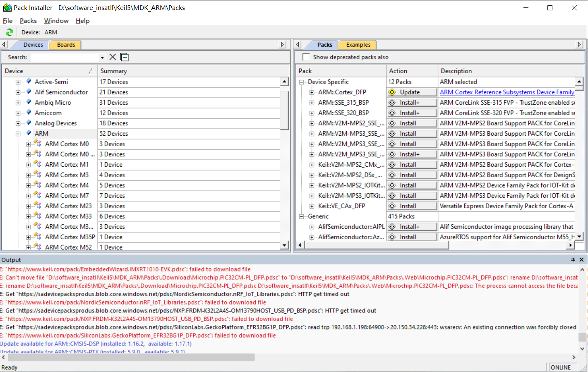Click the Output panel horizontal scrollbar

pyautogui.click(x=131, y=357)
